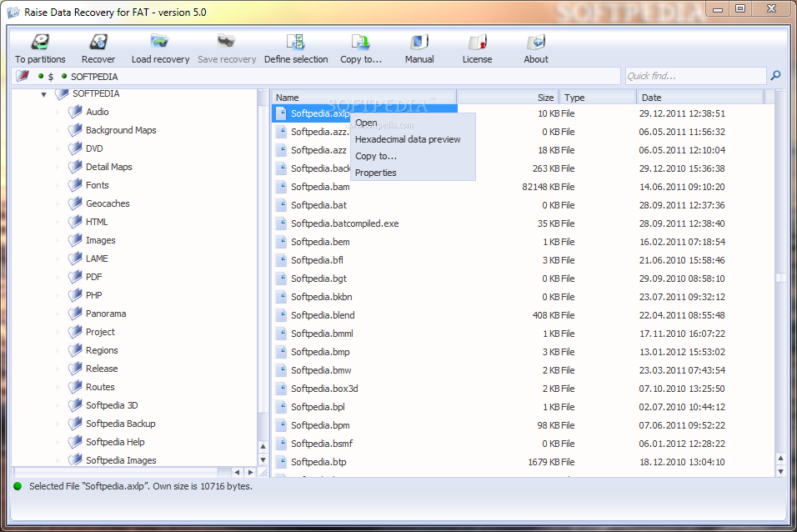Select the Background Maps folder
The width and height of the screenshot is (797, 532).
(121, 130)
